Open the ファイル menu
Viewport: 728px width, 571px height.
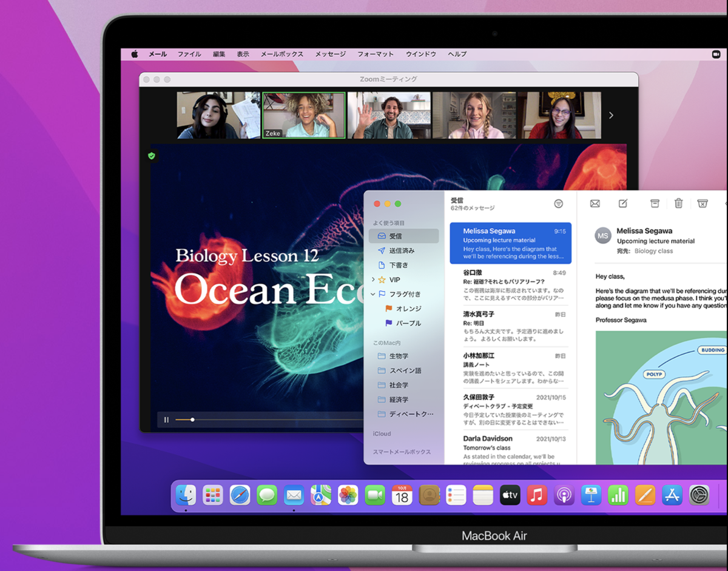189,54
